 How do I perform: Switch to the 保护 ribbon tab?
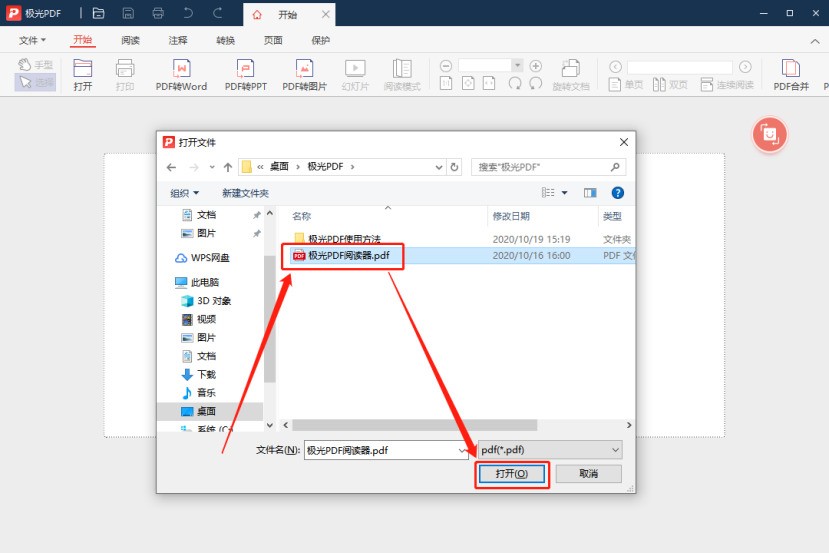click(x=320, y=40)
